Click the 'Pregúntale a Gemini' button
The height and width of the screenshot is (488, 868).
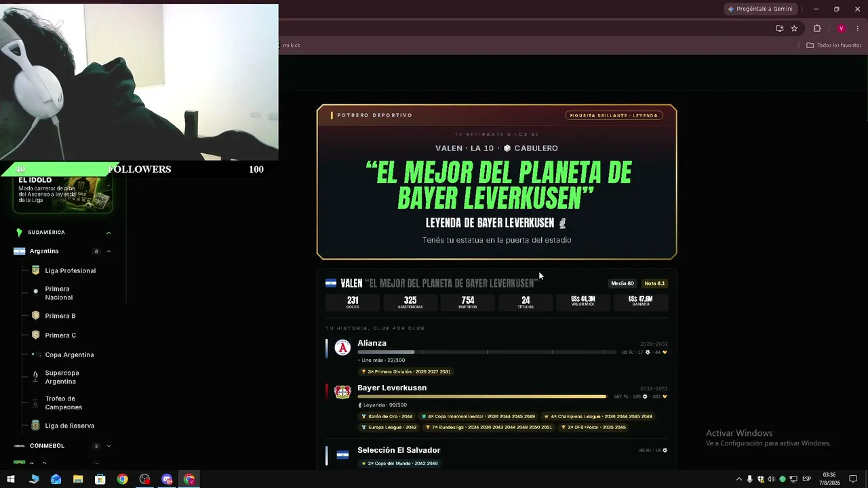click(760, 9)
